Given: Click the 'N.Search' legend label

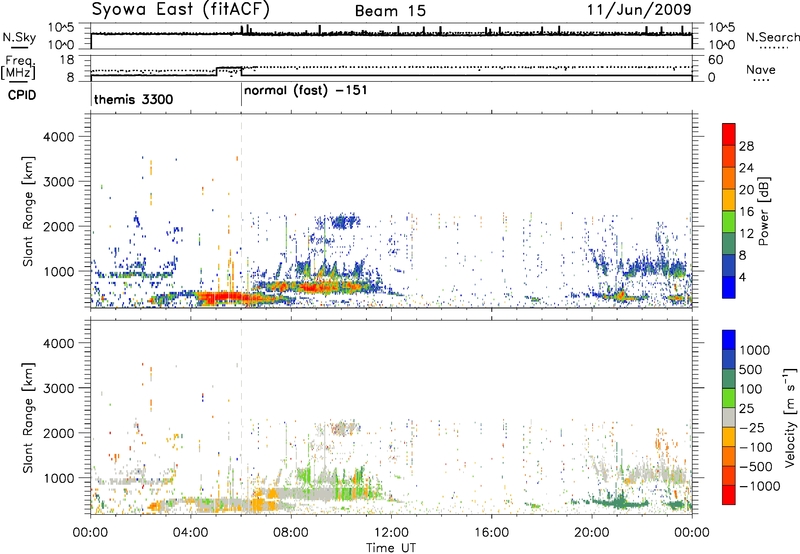Looking at the screenshot, I should 772,37.
